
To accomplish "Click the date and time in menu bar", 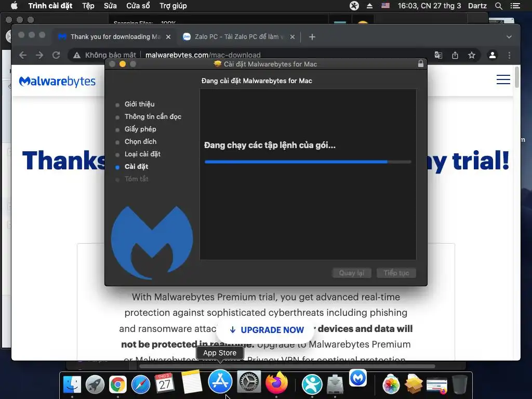I will tap(429, 6).
